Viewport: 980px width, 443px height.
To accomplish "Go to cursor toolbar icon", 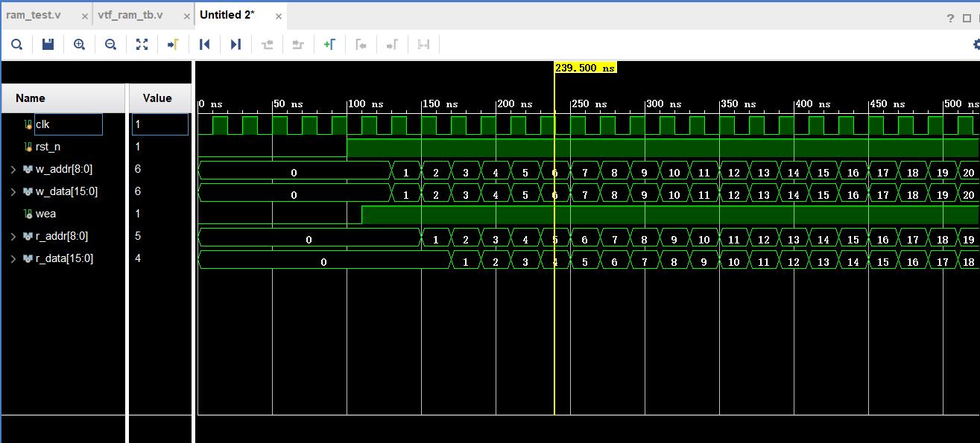I will click(x=173, y=45).
